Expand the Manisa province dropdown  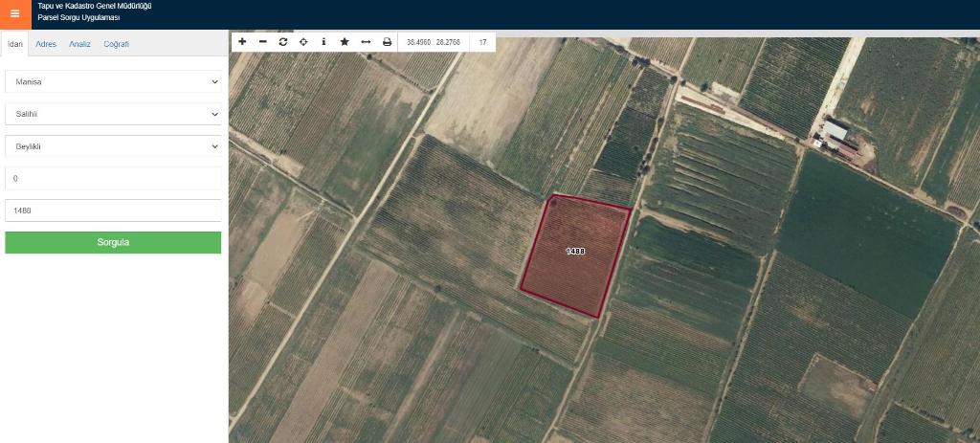[x=113, y=82]
